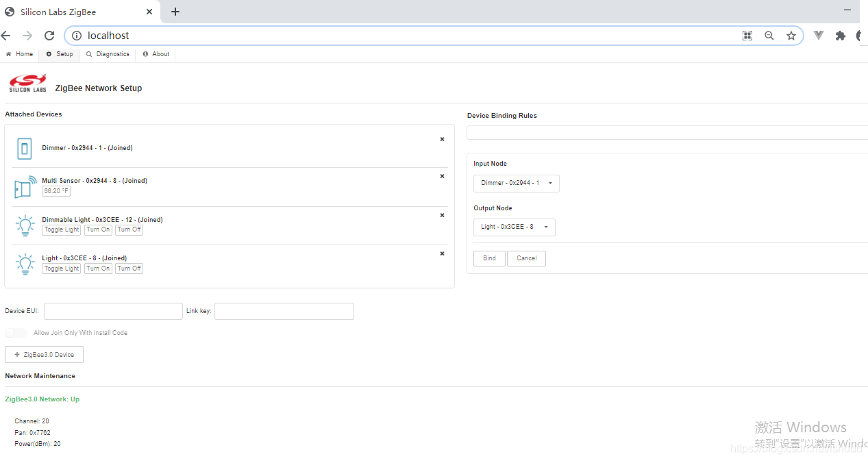Screen dimensions: 868x461
Task: Go to the Home menu tab
Action: [19, 54]
